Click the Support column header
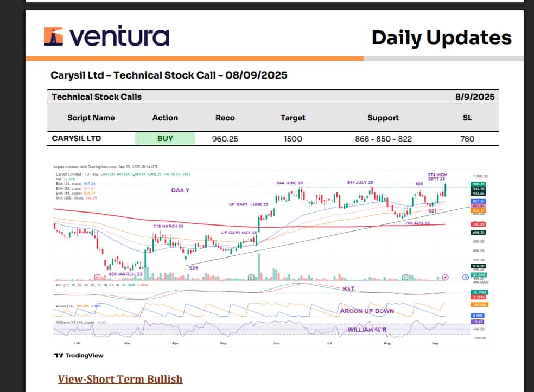Image resolution: width=534 pixels, height=392 pixels. point(383,118)
